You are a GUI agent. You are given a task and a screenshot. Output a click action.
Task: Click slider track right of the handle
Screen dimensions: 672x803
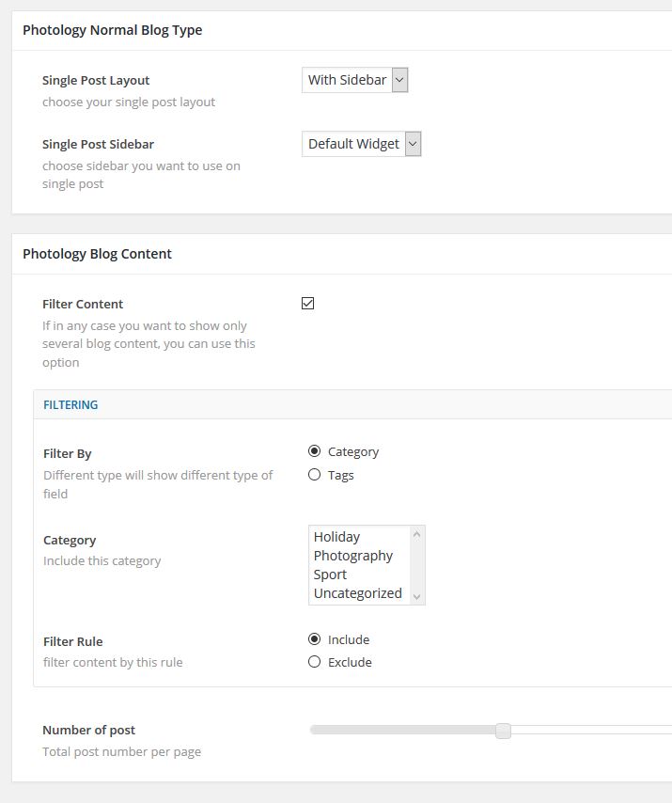[x=592, y=730]
